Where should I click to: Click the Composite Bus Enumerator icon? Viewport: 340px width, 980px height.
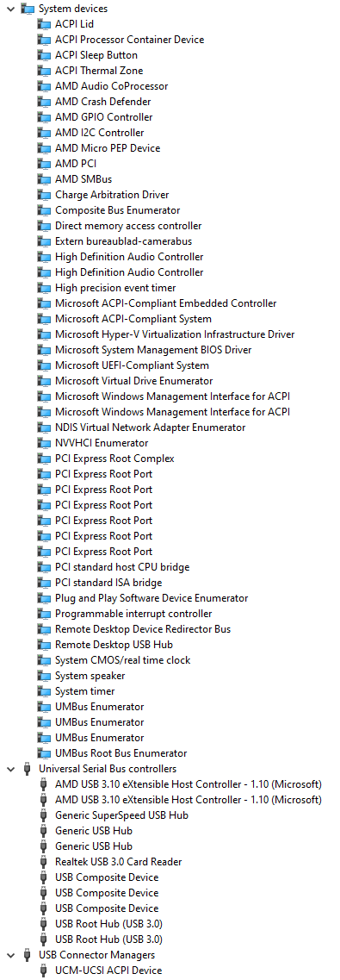(x=44, y=210)
